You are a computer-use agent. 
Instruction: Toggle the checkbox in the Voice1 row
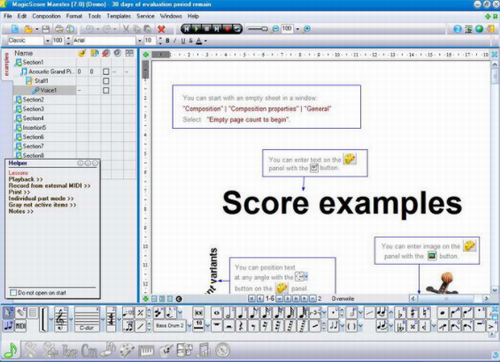tap(106, 90)
